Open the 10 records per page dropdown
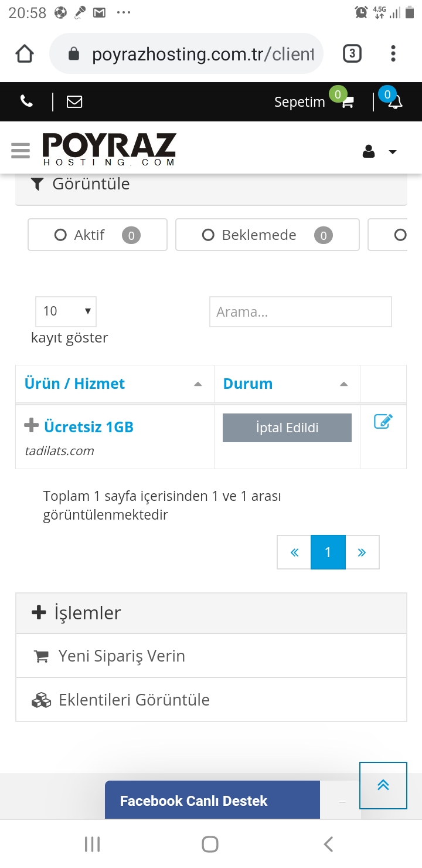The height and width of the screenshot is (868, 422). click(66, 311)
